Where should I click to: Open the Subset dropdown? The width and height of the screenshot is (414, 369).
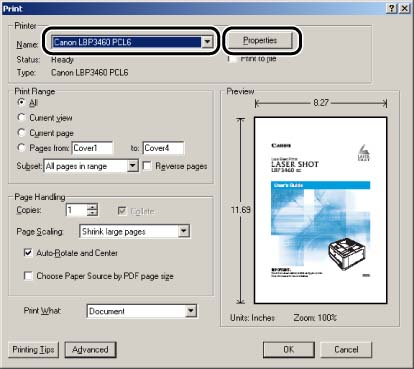pos(91,166)
